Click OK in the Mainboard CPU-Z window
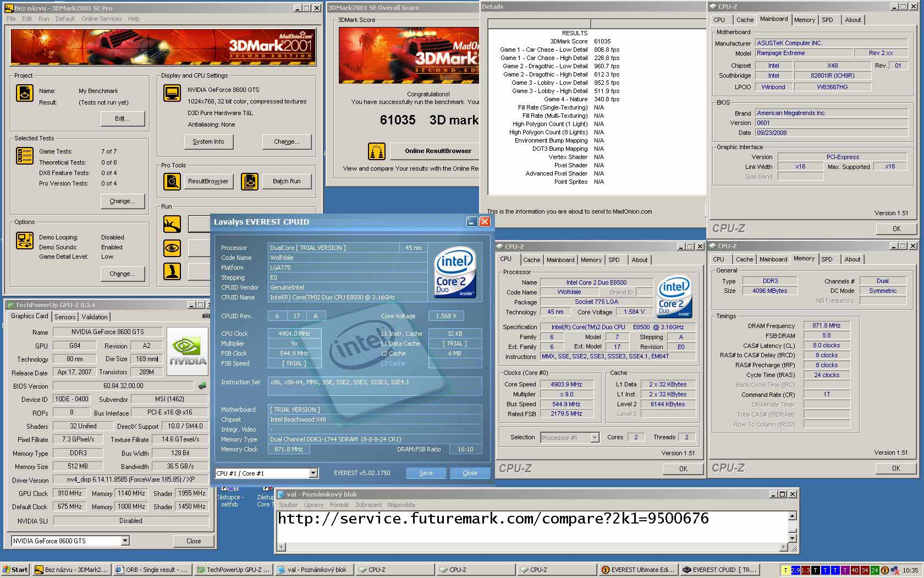This screenshot has height=578, width=924. (x=897, y=228)
